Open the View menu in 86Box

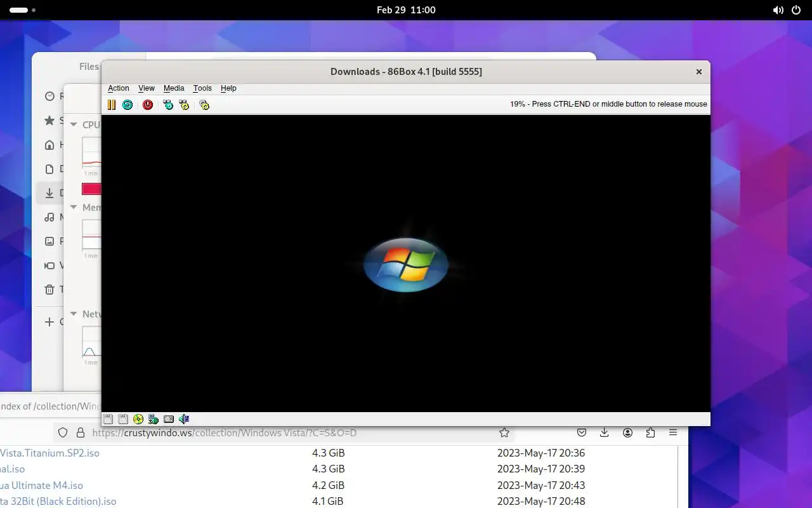click(x=147, y=88)
